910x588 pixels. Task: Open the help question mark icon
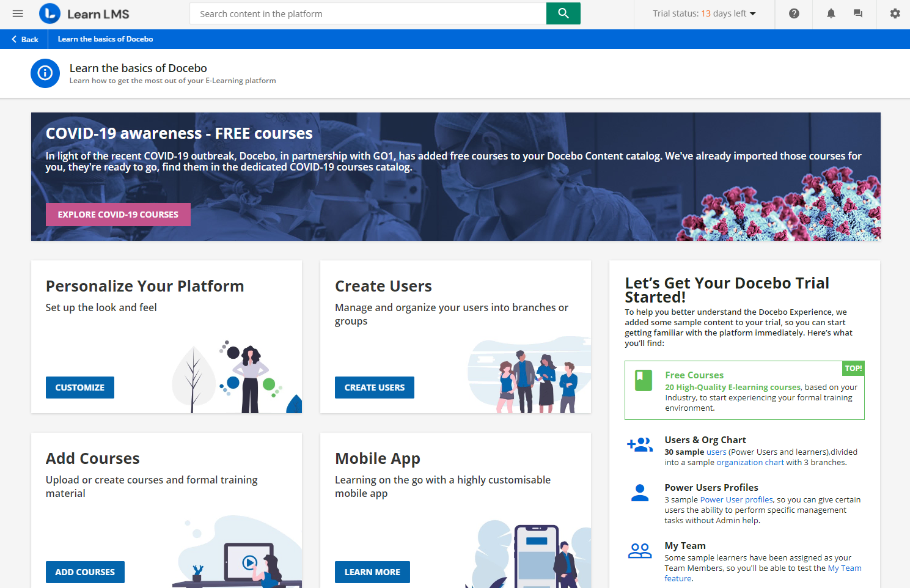tap(794, 13)
